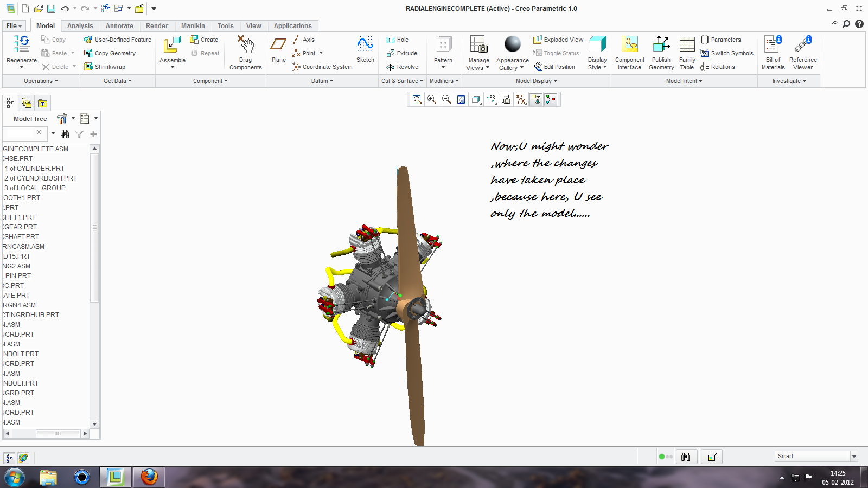Expand the Get Data group dropdown
The height and width of the screenshot is (488, 868).
coord(118,81)
